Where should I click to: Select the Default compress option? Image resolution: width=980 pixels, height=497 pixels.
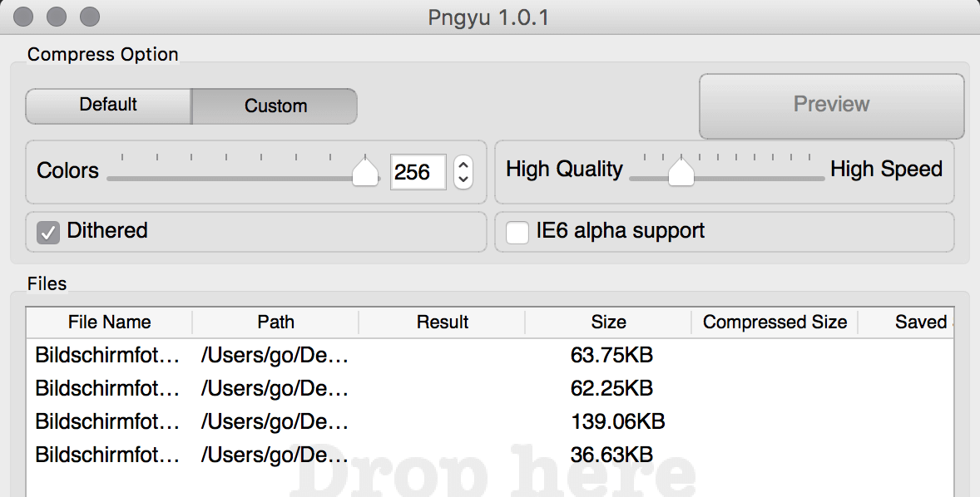coord(108,106)
